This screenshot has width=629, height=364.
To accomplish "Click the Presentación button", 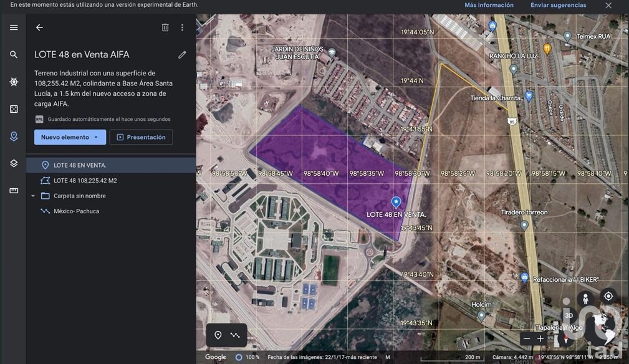I will [141, 137].
